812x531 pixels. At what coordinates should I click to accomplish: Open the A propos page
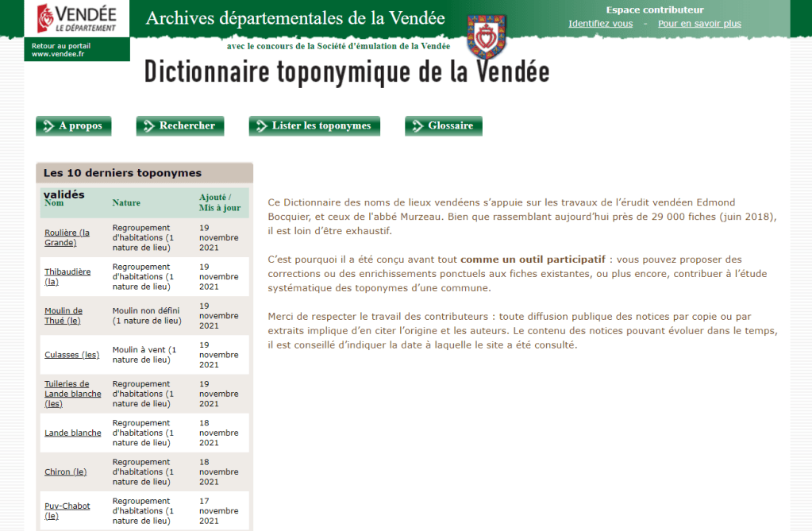tap(80, 126)
